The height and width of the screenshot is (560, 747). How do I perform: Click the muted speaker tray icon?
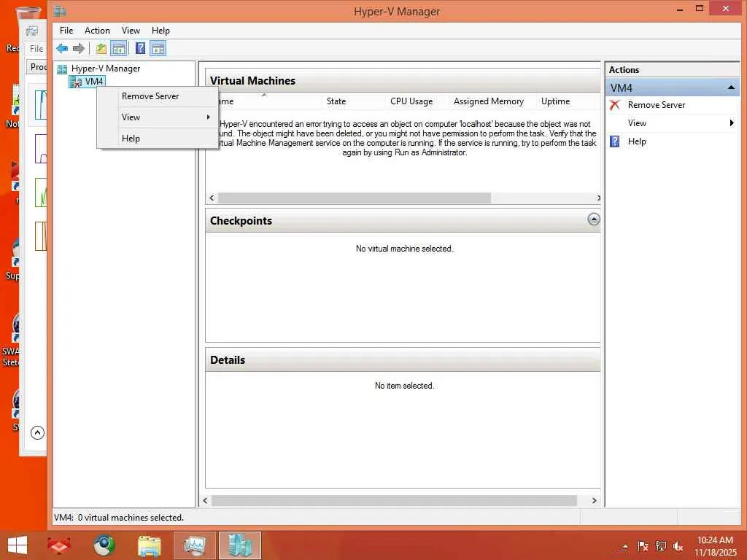[678, 546]
